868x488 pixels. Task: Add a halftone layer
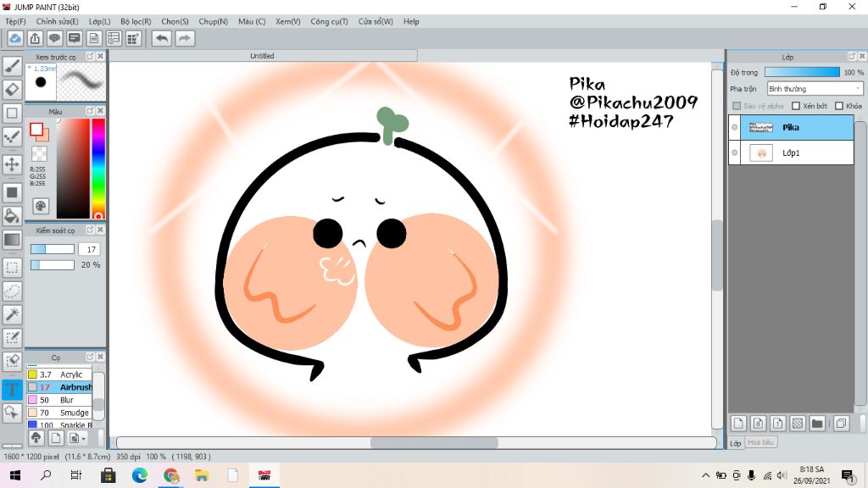click(x=797, y=424)
